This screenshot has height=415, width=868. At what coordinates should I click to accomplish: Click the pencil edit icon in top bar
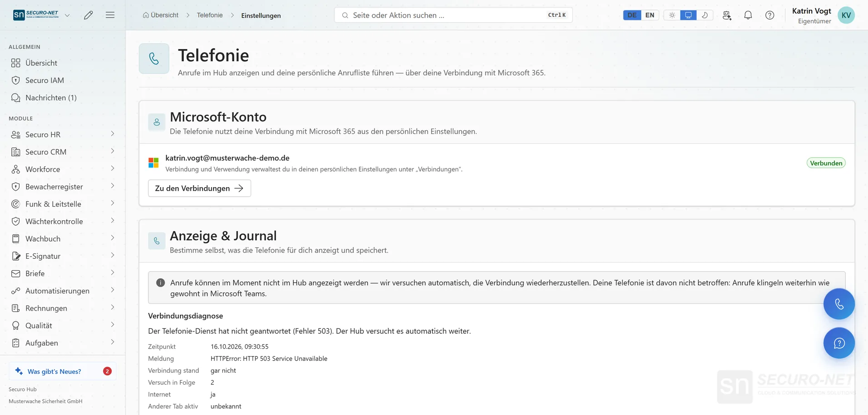(89, 15)
